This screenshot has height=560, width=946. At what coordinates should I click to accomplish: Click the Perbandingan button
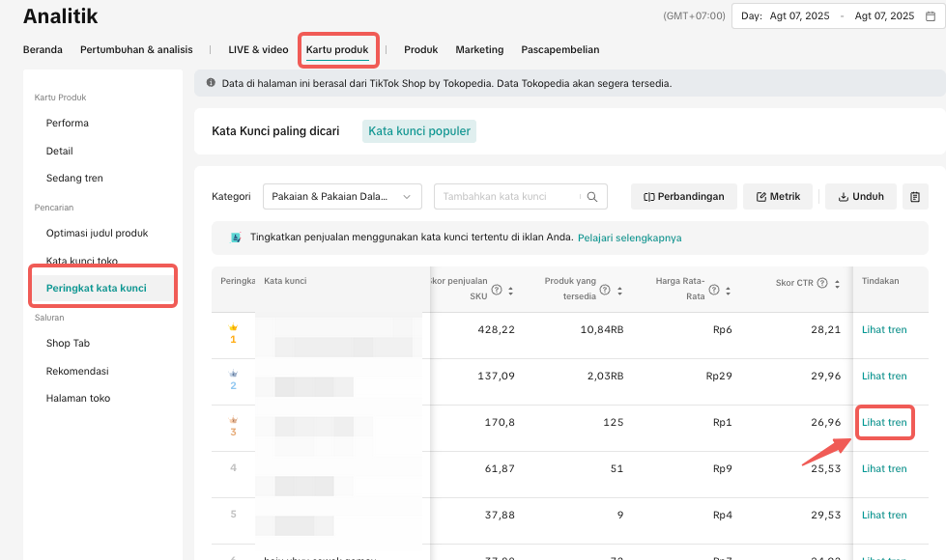[x=684, y=197]
